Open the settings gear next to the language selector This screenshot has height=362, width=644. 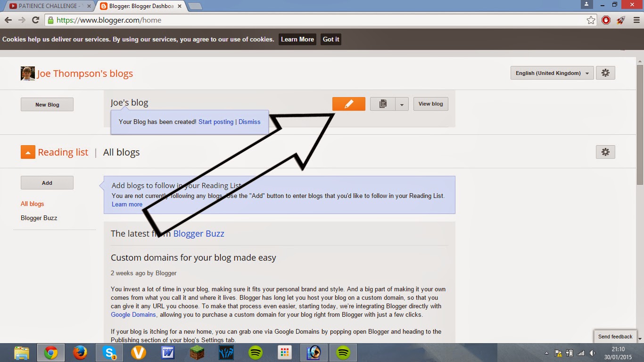click(605, 73)
